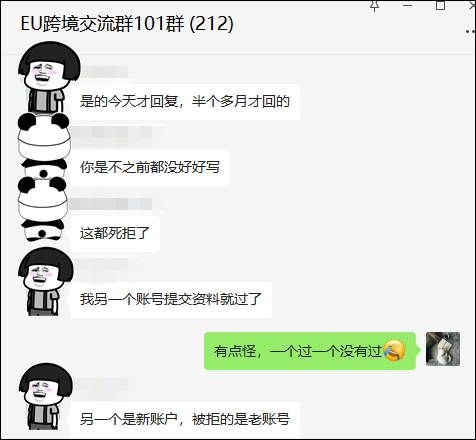
Task: Select the message 你是不之前都没好好写
Action: click(x=150, y=168)
